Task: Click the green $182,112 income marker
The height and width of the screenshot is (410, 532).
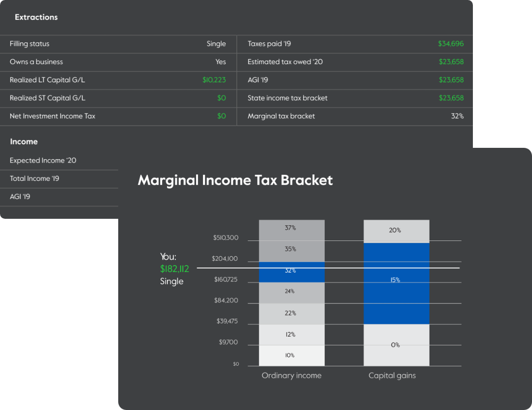Action: [x=174, y=269]
